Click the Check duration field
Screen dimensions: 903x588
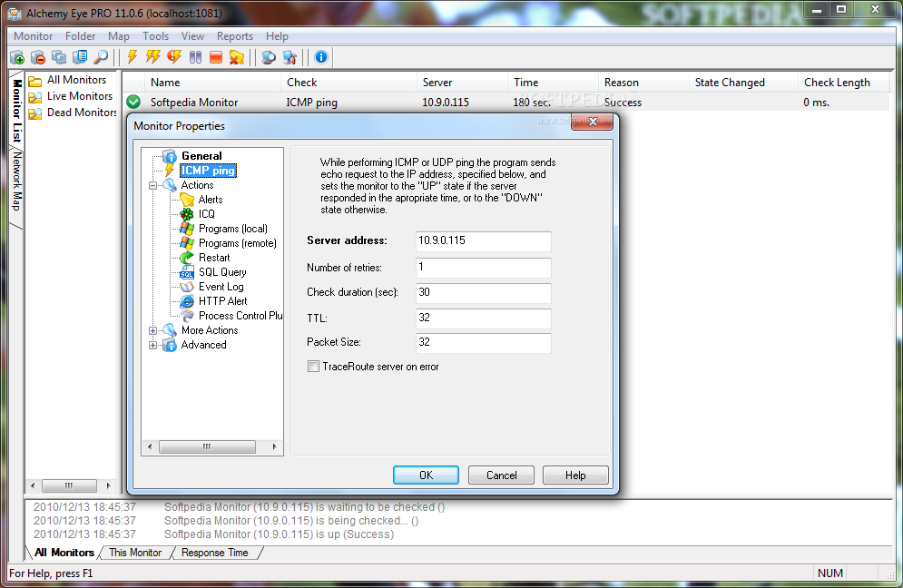483,292
